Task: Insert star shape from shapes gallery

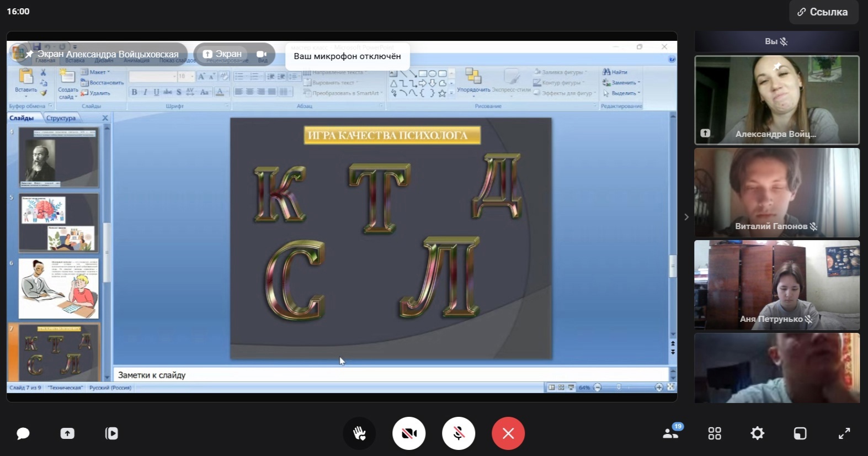Action: click(x=443, y=93)
